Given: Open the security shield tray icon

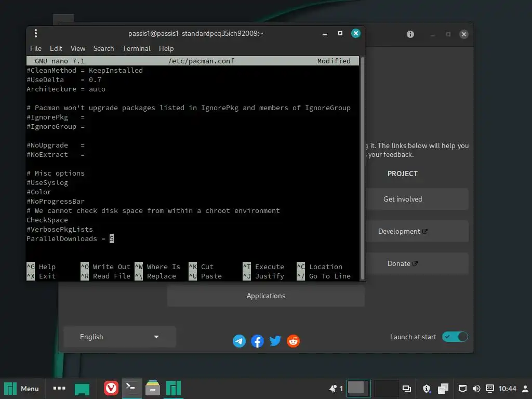Looking at the screenshot, I should tap(427, 389).
